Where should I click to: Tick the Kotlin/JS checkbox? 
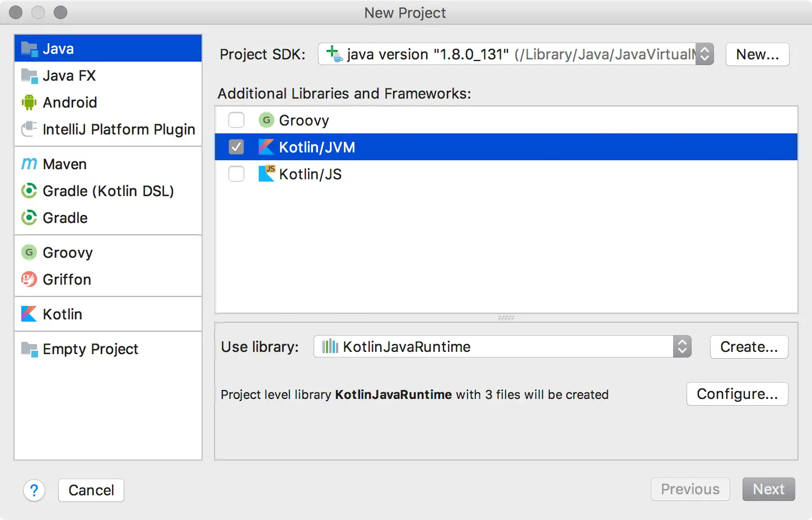pyautogui.click(x=236, y=174)
